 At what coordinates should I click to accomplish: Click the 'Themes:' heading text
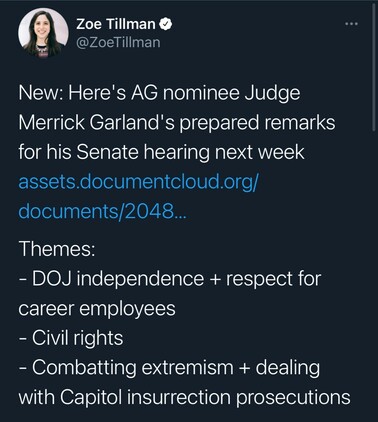57,249
